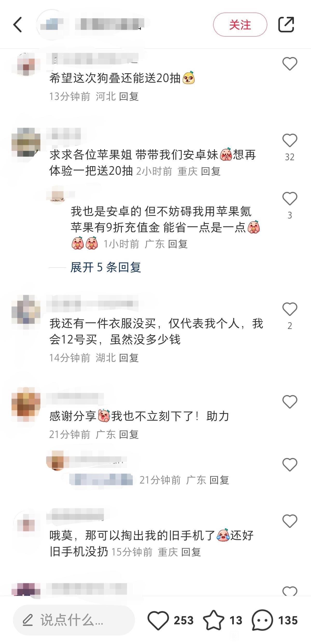Like the blurred reply posted 21分钟前
Viewport: 311px width, 644px height.
tap(289, 465)
